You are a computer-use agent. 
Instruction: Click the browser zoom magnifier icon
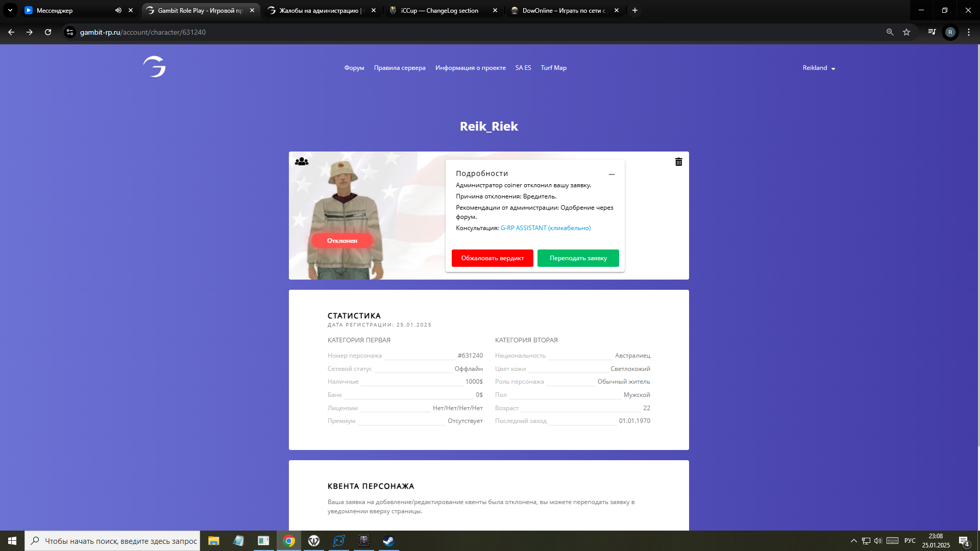(x=890, y=32)
